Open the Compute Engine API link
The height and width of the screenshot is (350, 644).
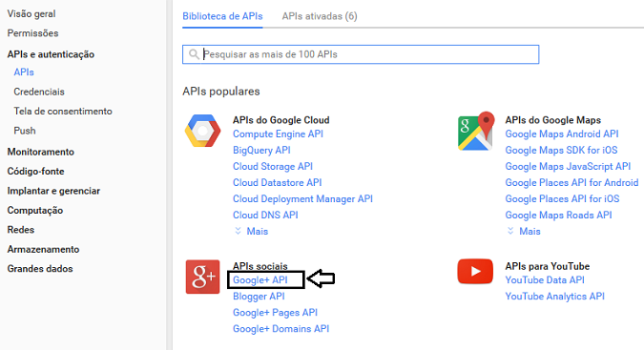click(x=278, y=134)
